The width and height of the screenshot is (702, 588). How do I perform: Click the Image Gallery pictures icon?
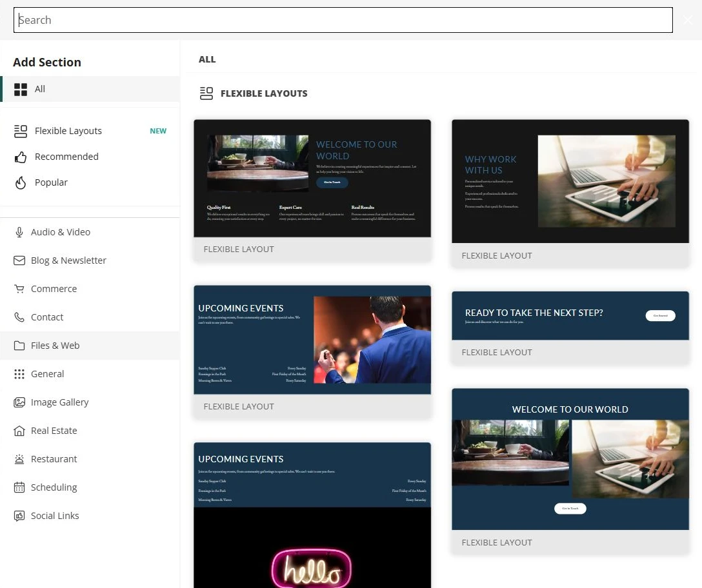[x=19, y=402]
